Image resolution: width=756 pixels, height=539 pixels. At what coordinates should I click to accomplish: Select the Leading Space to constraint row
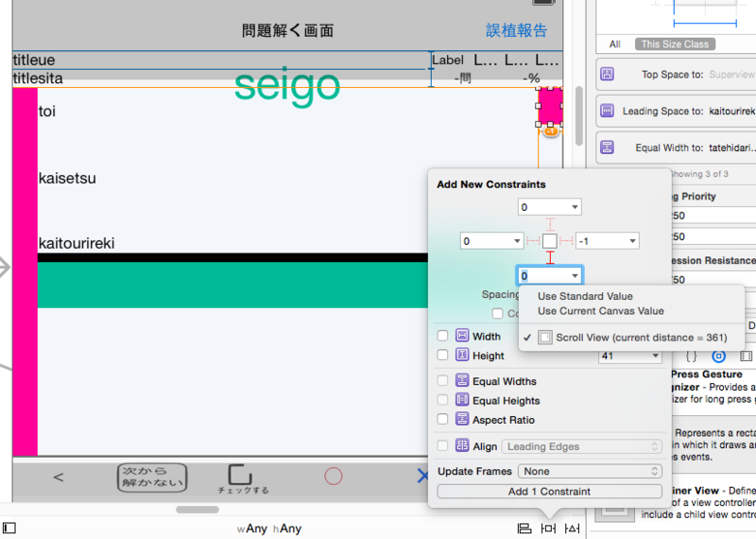click(x=676, y=111)
